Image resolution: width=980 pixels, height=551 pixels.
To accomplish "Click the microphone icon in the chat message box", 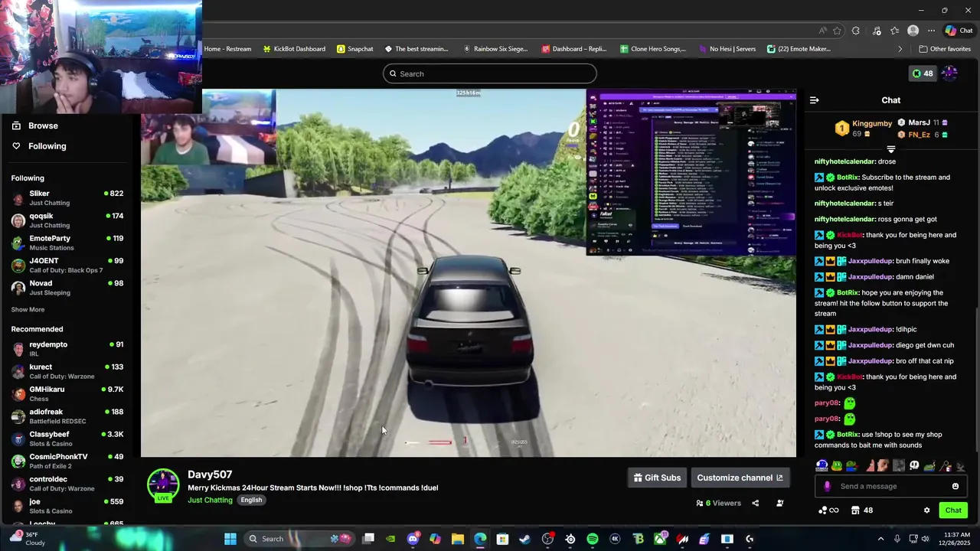I will [x=827, y=487].
